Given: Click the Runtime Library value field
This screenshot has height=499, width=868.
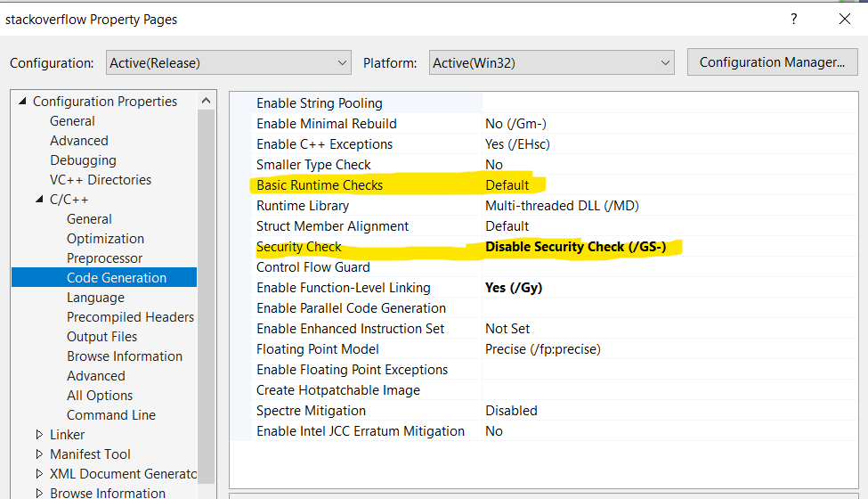Looking at the screenshot, I should click(x=562, y=206).
